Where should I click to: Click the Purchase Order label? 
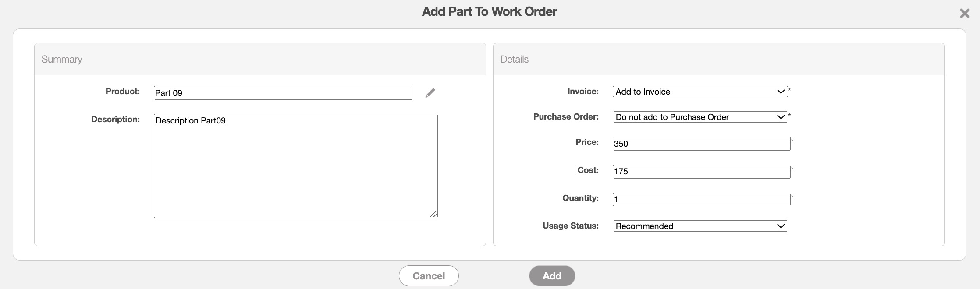(x=565, y=117)
